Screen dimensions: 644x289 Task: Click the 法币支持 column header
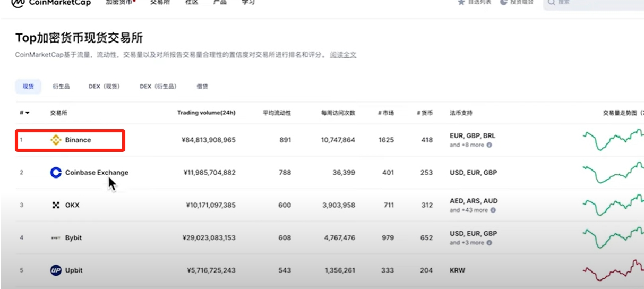click(461, 113)
